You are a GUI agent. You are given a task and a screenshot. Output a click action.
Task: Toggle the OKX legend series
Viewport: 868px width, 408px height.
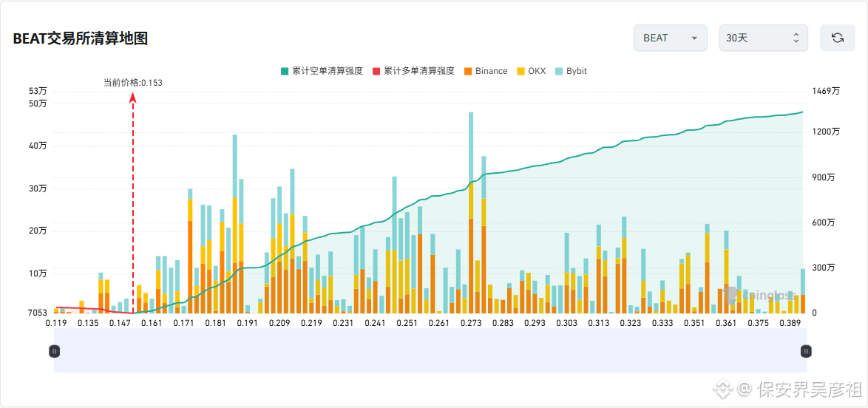click(x=531, y=71)
